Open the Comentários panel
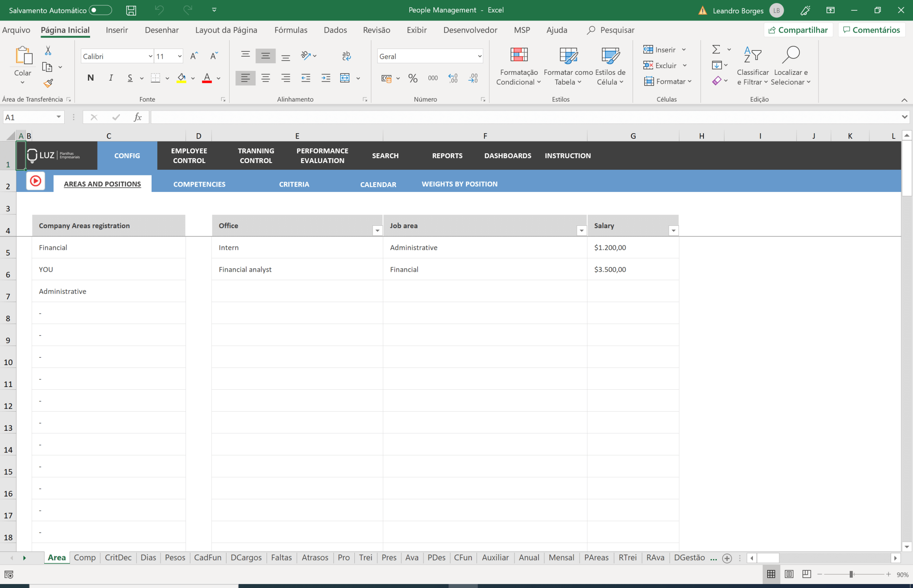Screen dimensions: 913x588 (x=871, y=30)
